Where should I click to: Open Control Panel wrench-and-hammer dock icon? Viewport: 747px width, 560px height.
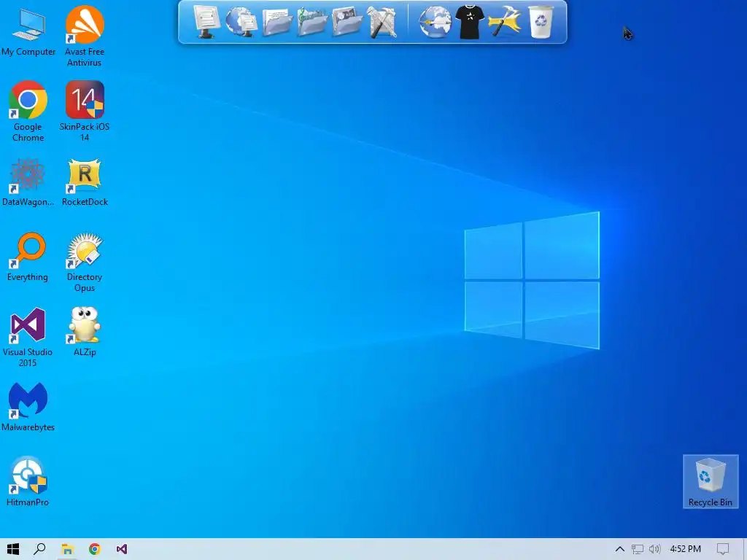pos(382,21)
